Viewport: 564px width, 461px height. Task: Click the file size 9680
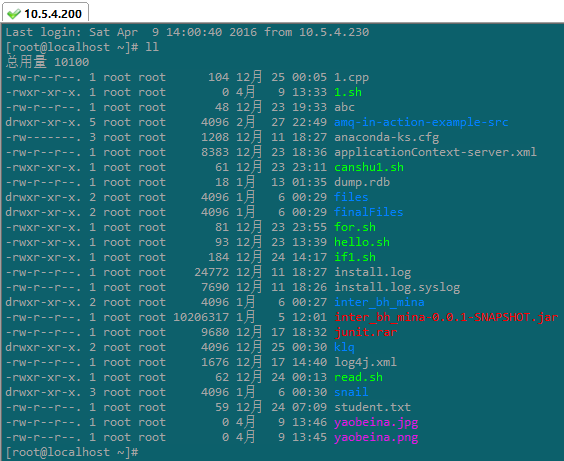pyautogui.click(x=215, y=332)
